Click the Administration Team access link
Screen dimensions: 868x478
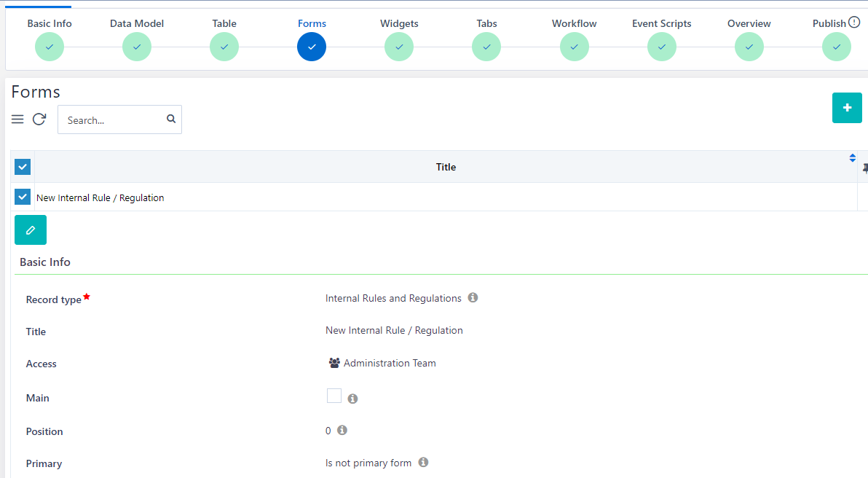390,363
